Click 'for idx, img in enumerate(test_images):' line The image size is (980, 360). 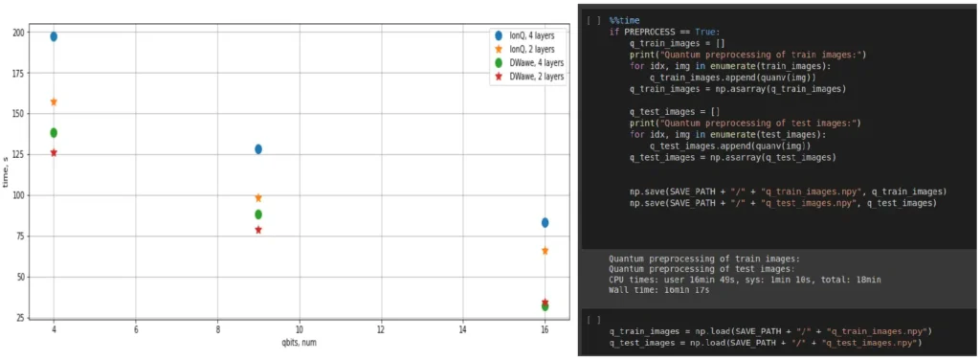(x=727, y=134)
